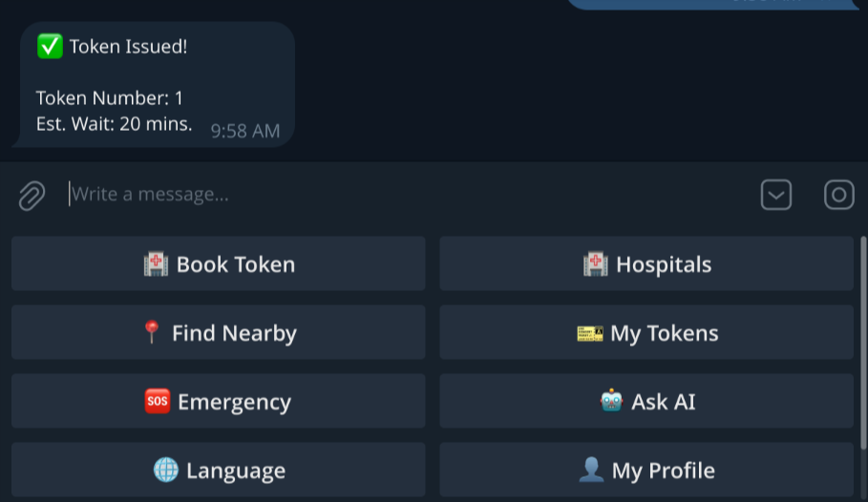The height and width of the screenshot is (502, 868).
Task: Click the bot keyboard vertical scrollbar
Action: (x=863, y=344)
